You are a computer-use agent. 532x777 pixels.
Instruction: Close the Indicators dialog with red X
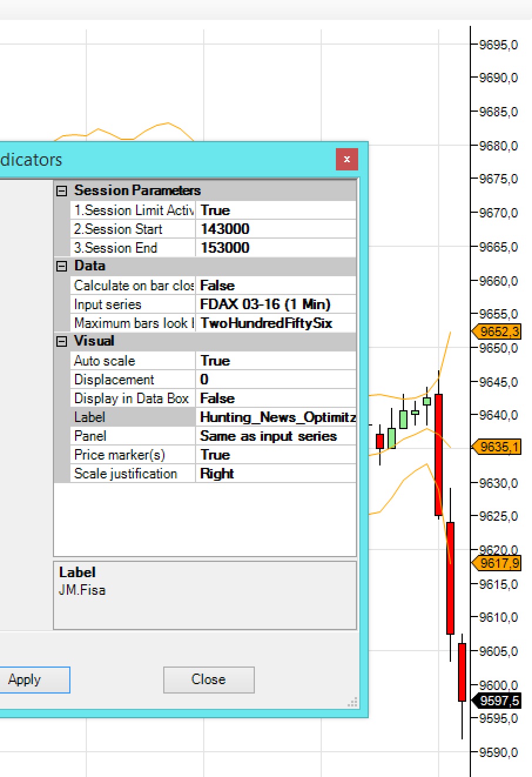[346, 159]
